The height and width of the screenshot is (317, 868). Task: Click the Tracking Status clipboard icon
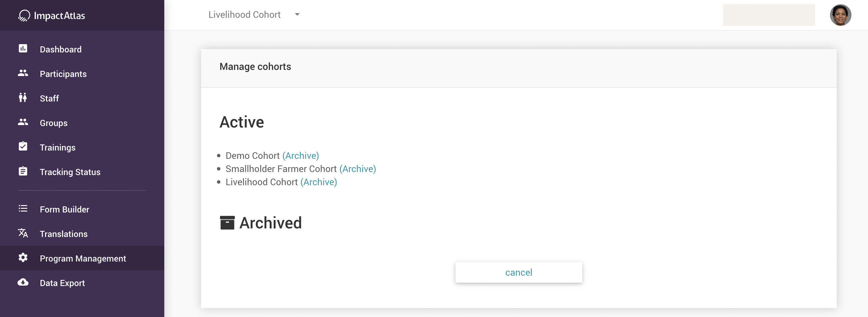(x=23, y=171)
